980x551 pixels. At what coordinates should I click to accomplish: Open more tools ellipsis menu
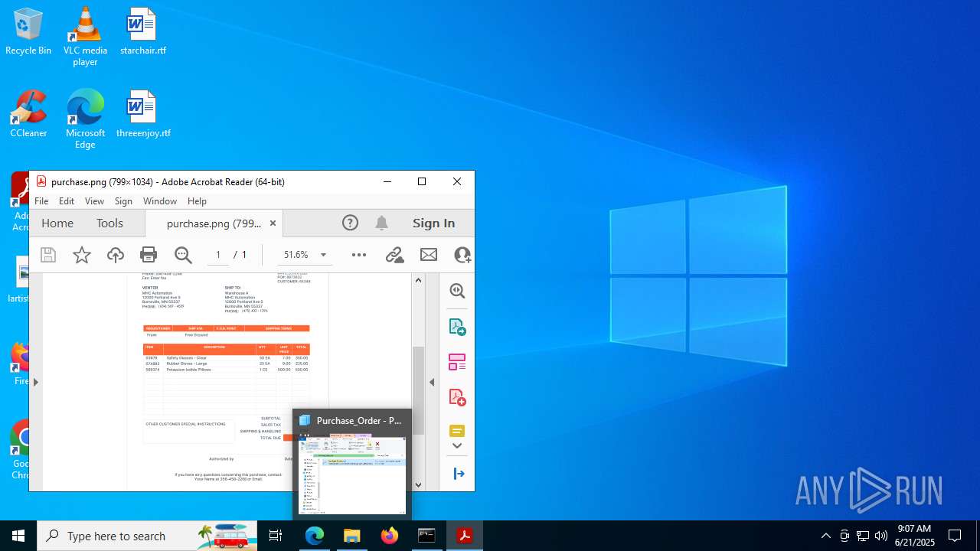point(359,255)
